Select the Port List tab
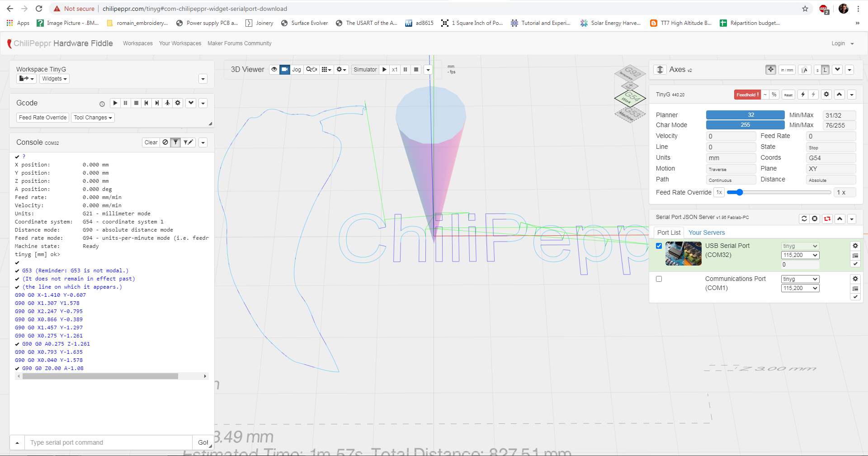The height and width of the screenshot is (456, 868). click(669, 233)
